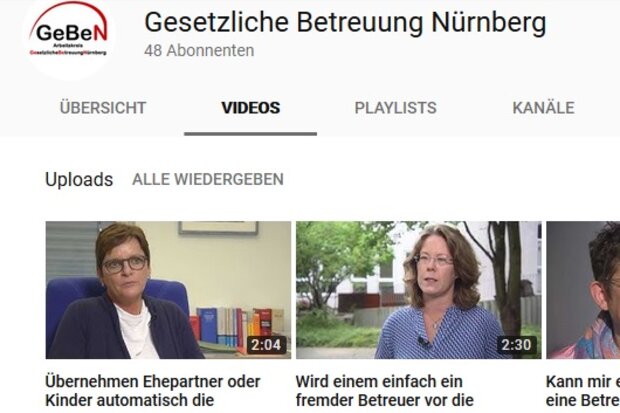Viewport: 620px width, 413px height.
Task: Click the 2:04 duration badge
Action: point(266,345)
